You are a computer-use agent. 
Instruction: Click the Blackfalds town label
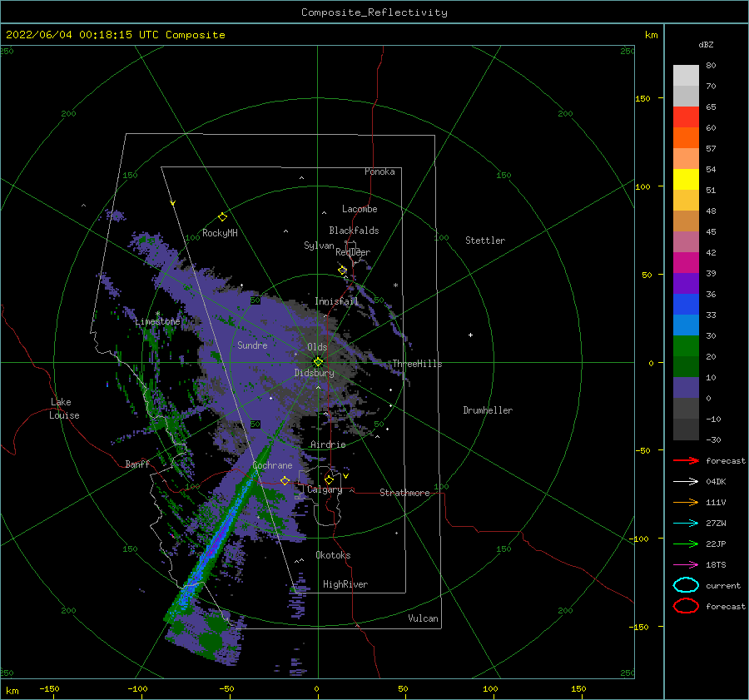[354, 231]
